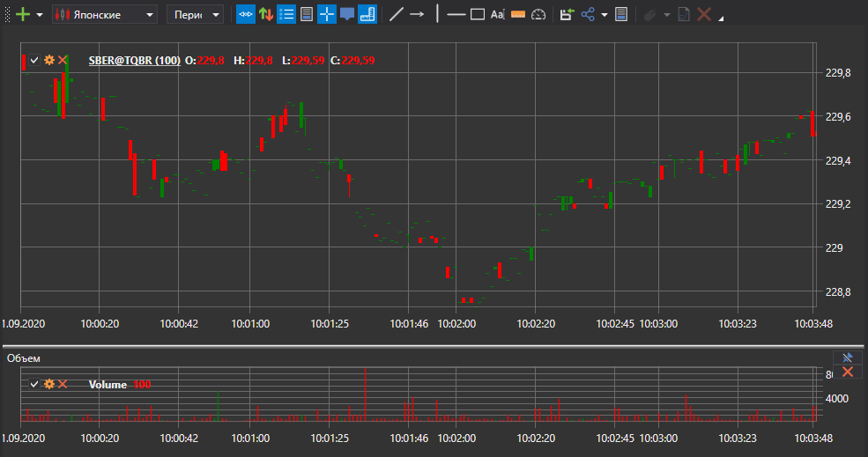Click the blue share icon

(588, 14)
